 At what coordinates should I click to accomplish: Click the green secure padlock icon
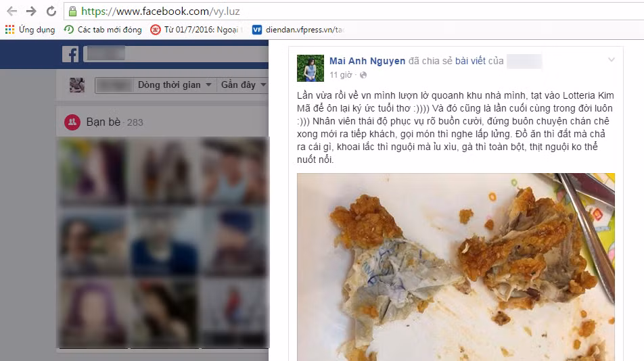pyautogui.click(x=72, y=11)
